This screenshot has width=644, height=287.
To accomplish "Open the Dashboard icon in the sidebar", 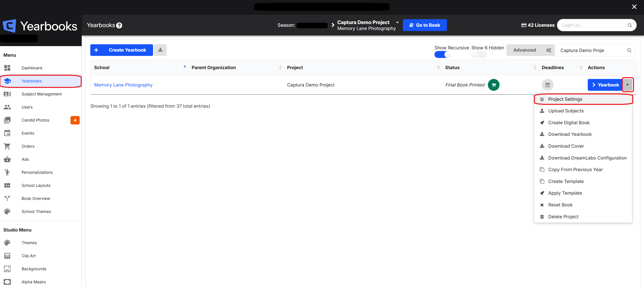I will [7, 68].
